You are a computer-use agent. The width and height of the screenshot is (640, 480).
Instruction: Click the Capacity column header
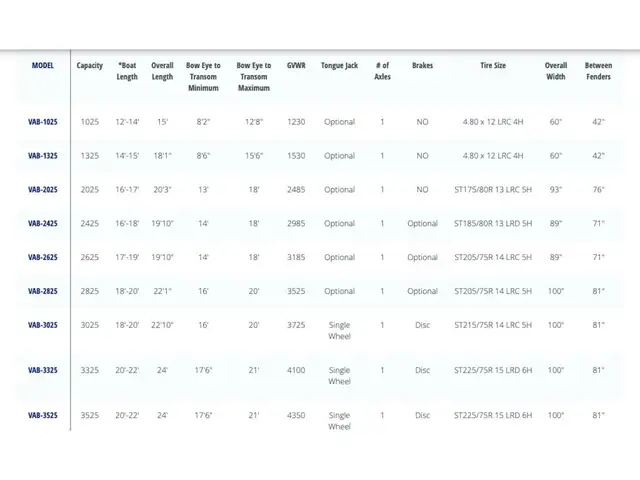coord(90,66)
